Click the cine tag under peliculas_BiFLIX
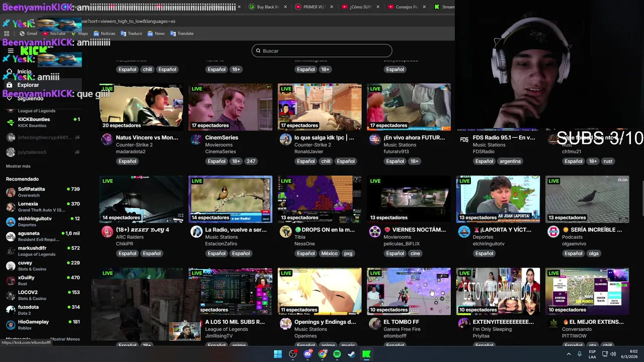 coord(415,253)
